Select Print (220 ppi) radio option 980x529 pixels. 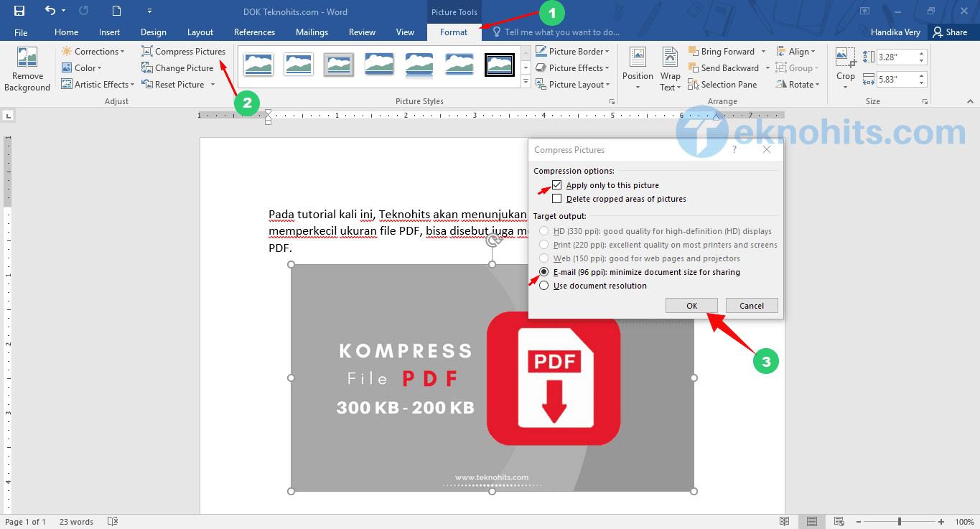click(544, 245)
